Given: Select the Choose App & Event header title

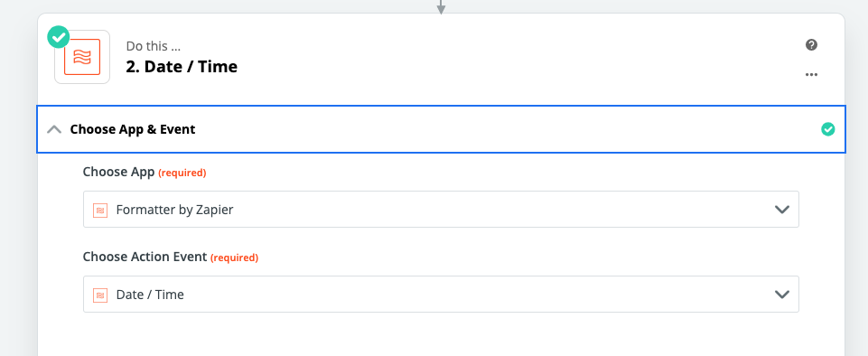Looking at the screenshot, I should tap(133, 129).
